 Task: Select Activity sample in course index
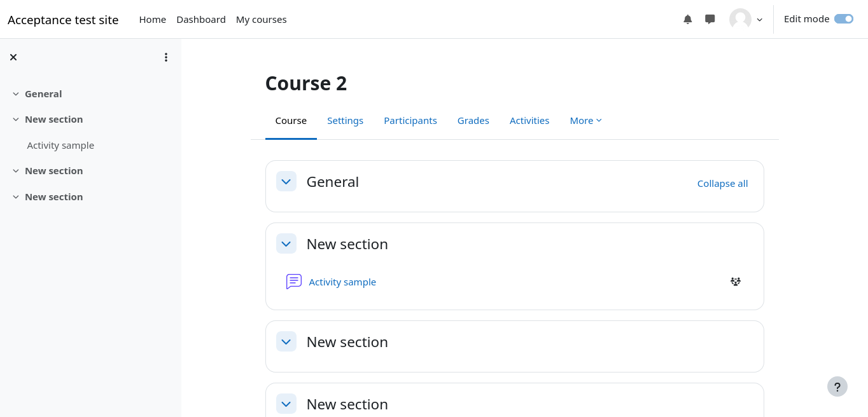[60, 146]
